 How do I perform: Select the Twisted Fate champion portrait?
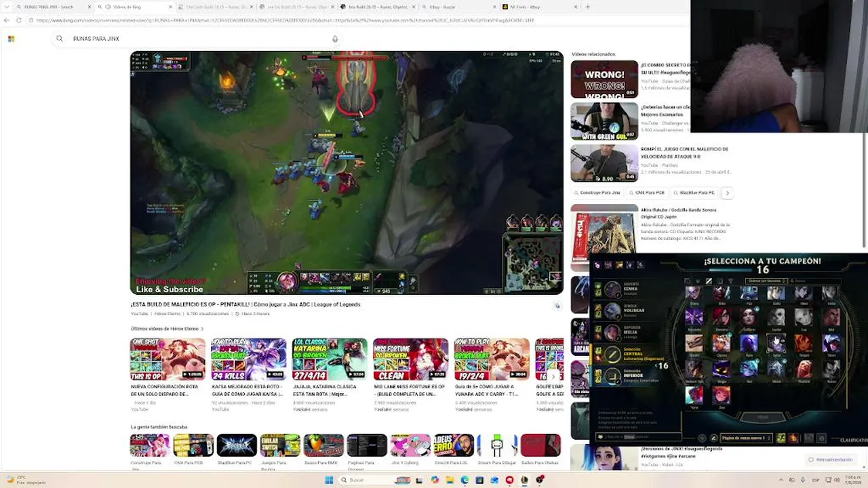[x=694, y=369]
